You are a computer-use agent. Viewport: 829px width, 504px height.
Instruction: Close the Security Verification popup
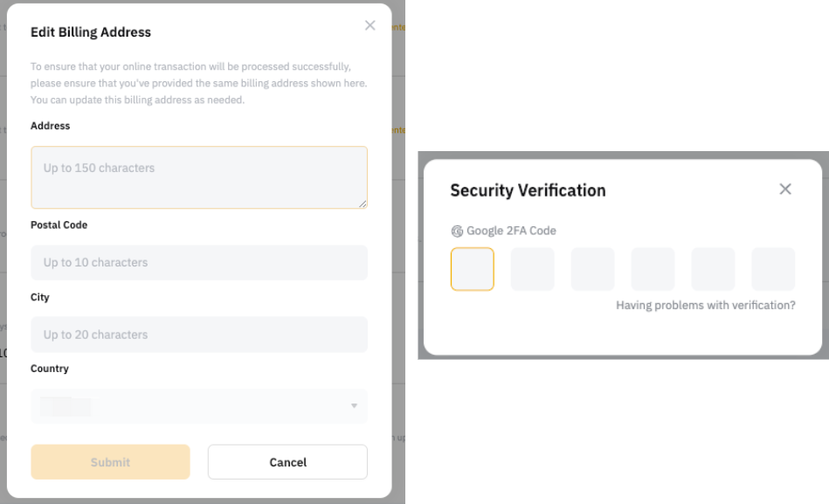785,190
